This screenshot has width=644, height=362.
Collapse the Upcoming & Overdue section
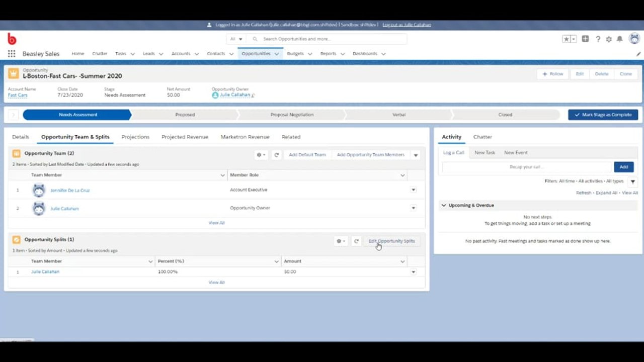click(x=444, y=205)
